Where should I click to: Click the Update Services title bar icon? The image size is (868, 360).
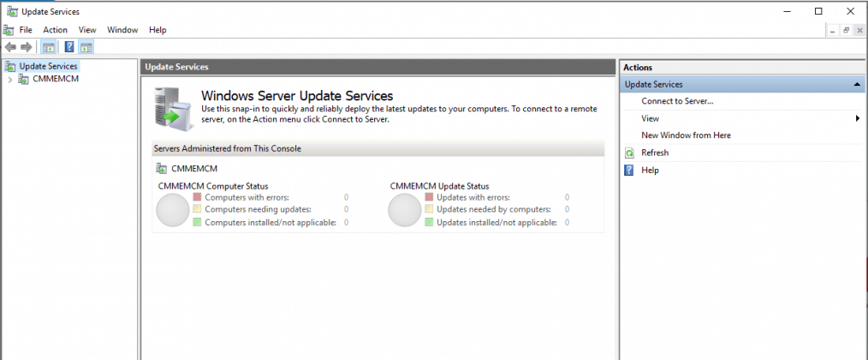tap(12, 11)
